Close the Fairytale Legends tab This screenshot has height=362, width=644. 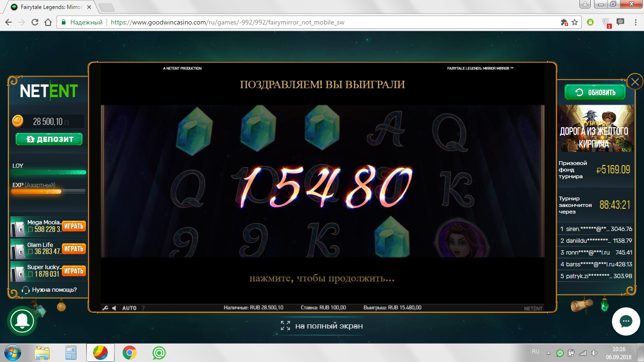coord(89,7)
